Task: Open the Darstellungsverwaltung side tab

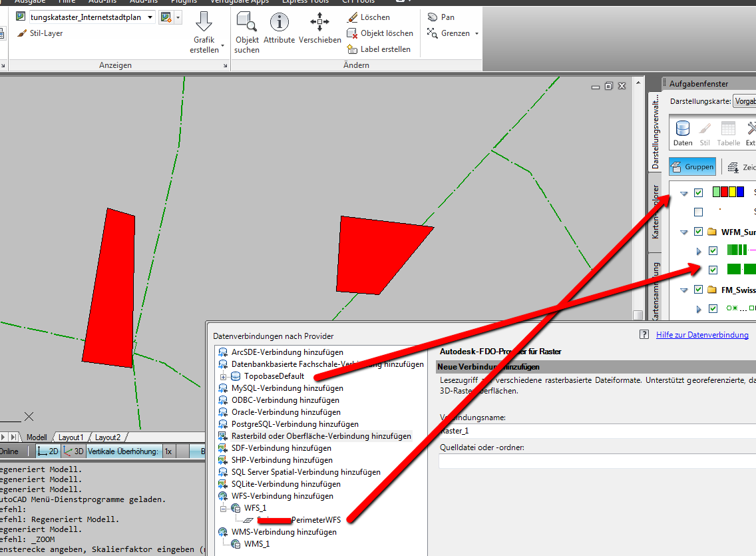Action: click(655, 131)
